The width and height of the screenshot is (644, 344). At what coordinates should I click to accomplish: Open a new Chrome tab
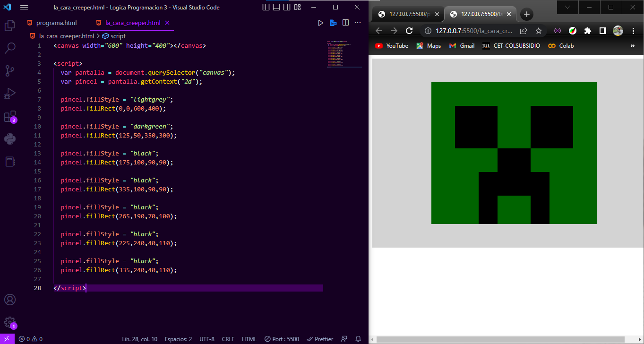(x=527, y=14)
